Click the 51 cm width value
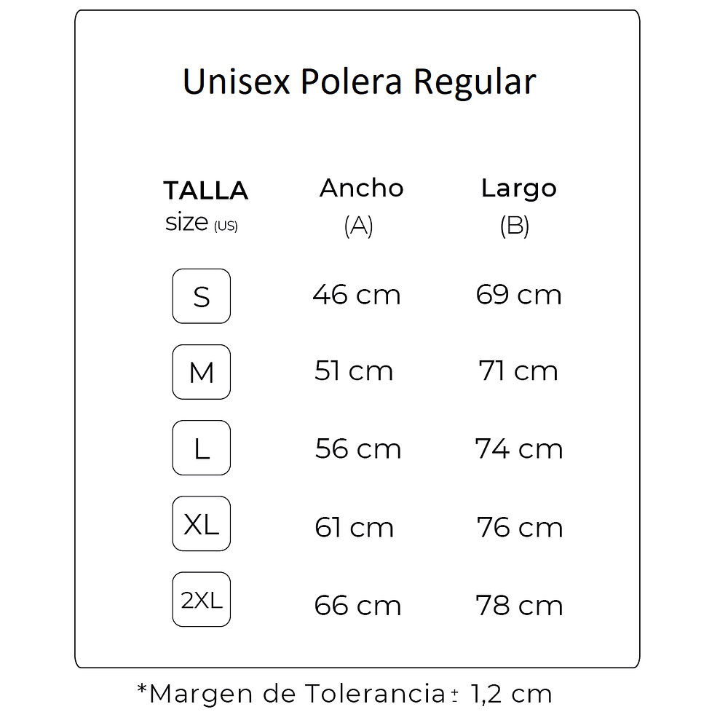728x728 pixels. 354,371
